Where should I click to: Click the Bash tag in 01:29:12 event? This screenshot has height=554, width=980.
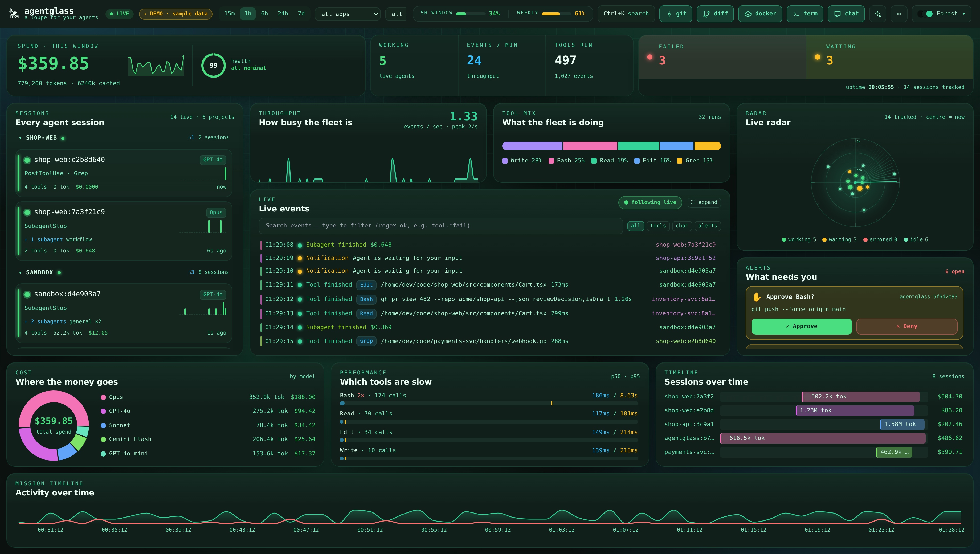pyautogui.click(x=366, y=299)
